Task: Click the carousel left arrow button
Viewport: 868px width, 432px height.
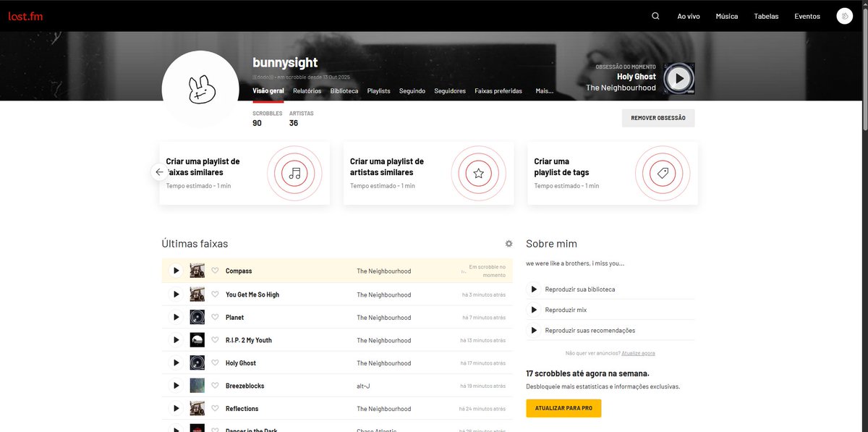Action: coord(159,172)
